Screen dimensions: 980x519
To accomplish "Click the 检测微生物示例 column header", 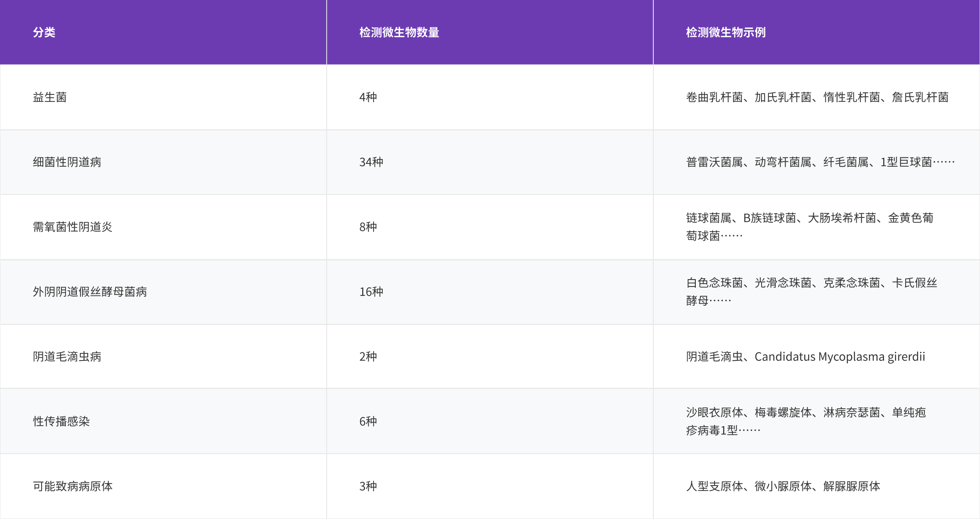I will 726,32.
